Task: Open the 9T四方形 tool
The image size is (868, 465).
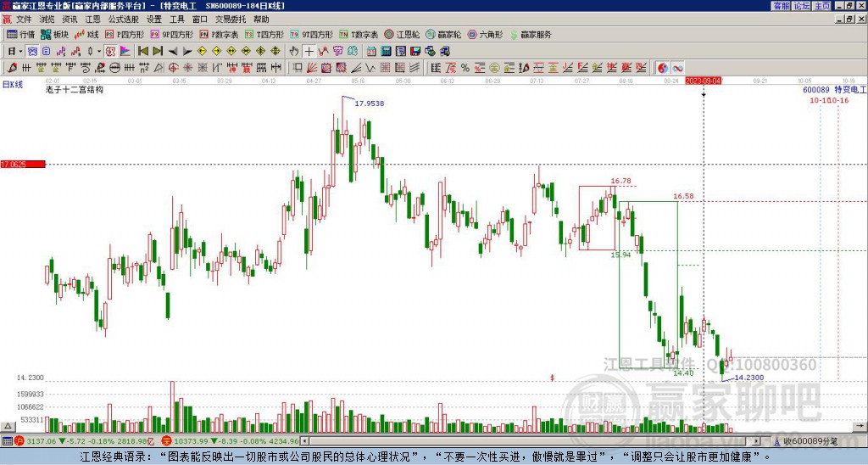Action: [x=311, y=34]
